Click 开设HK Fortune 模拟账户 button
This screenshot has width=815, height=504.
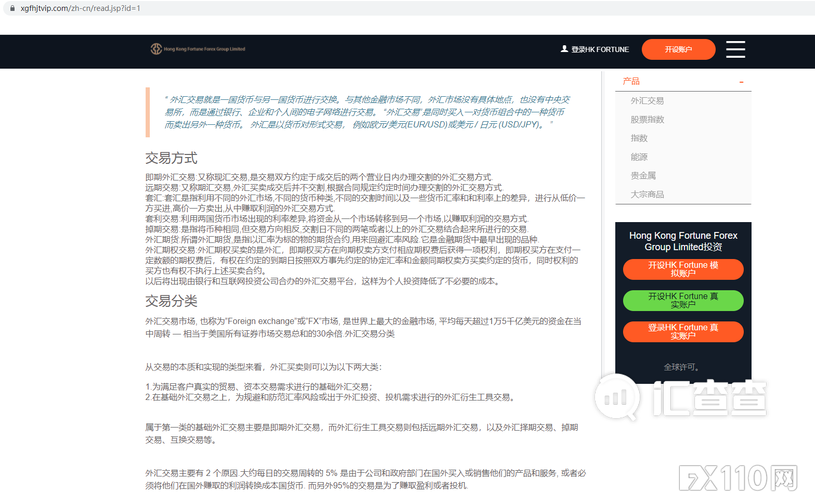683,269
